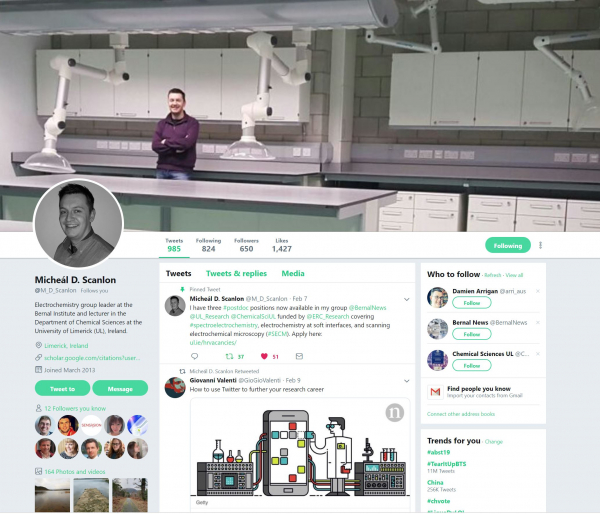Open the three-dot profile options menu

pyautogui.click(x=540, y=245)
